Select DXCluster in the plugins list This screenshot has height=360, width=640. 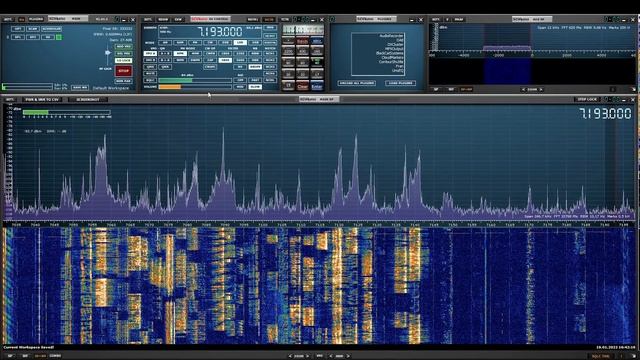coord(395,44)
